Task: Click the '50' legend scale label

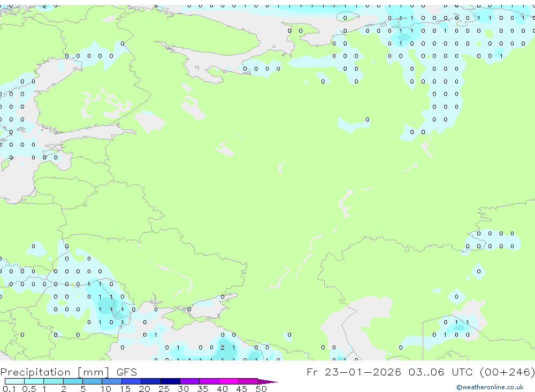Action: click(x=261, y=389)
